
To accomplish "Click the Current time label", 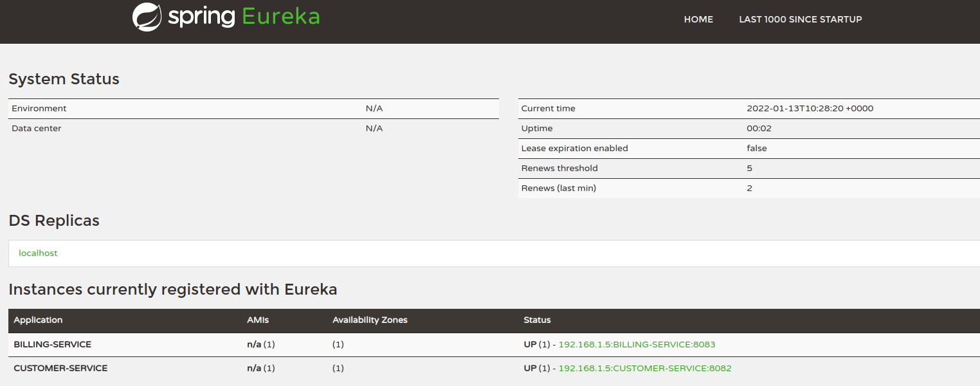I will pos(549,109).
